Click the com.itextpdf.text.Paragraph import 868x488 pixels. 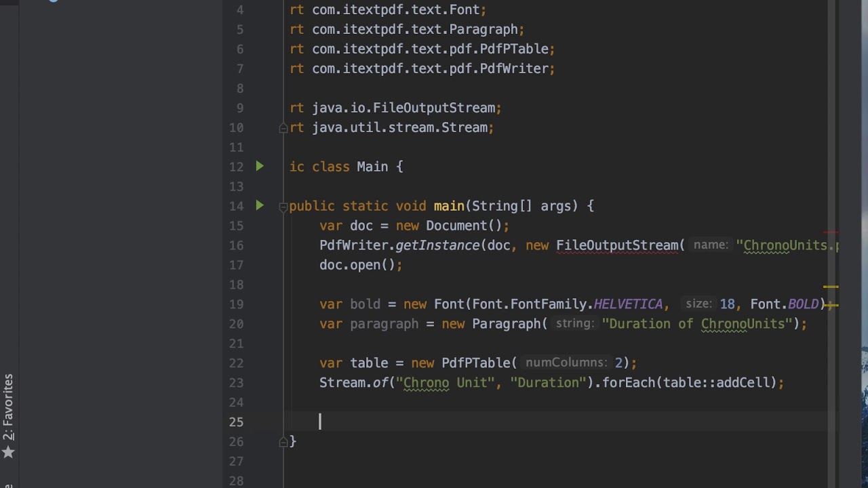418,29
